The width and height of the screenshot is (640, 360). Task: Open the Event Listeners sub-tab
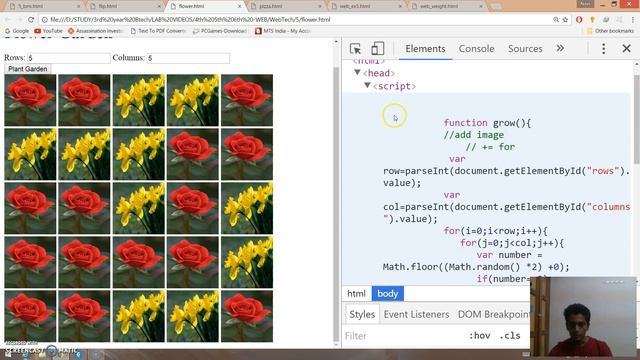416,314
